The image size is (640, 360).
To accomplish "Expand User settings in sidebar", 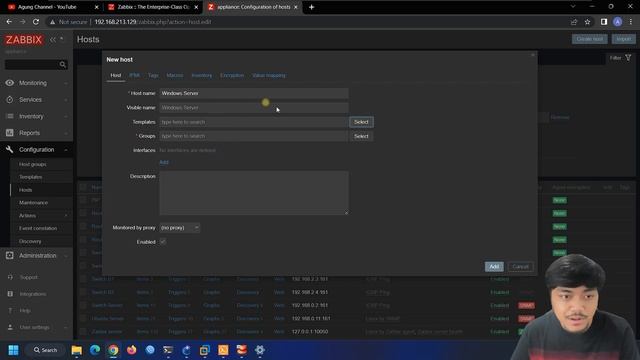I will pos(36,327).
